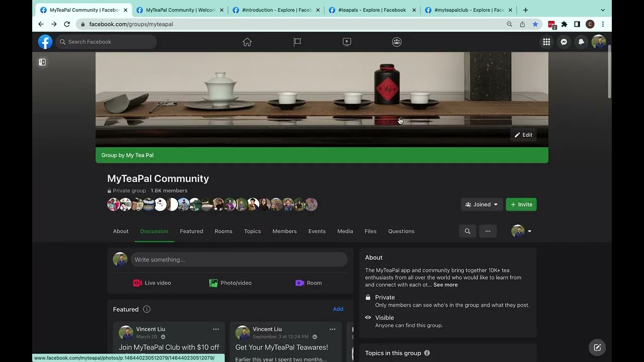
Task: Open the account profile picture menu
Action: [599, 42]
